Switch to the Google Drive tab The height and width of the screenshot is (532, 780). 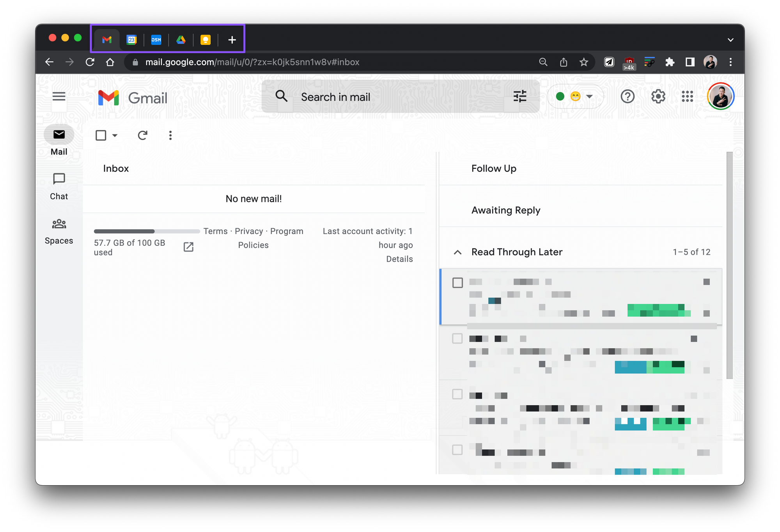pyautogui.click(x=181, y=40)
